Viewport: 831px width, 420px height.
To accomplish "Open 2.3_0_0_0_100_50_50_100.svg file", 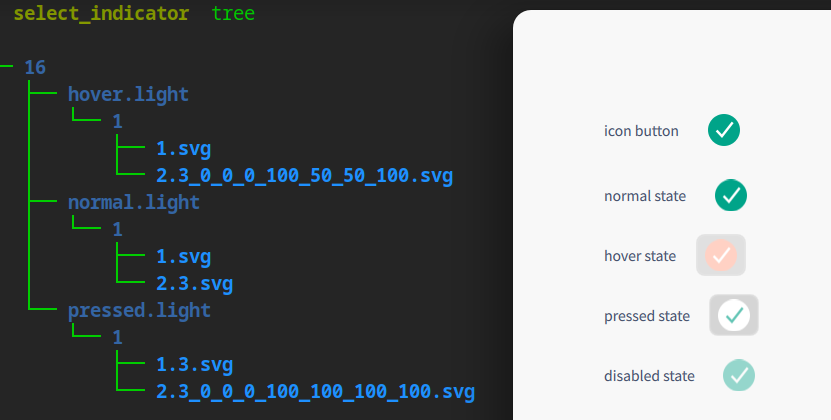I will [x=304, y=176].
